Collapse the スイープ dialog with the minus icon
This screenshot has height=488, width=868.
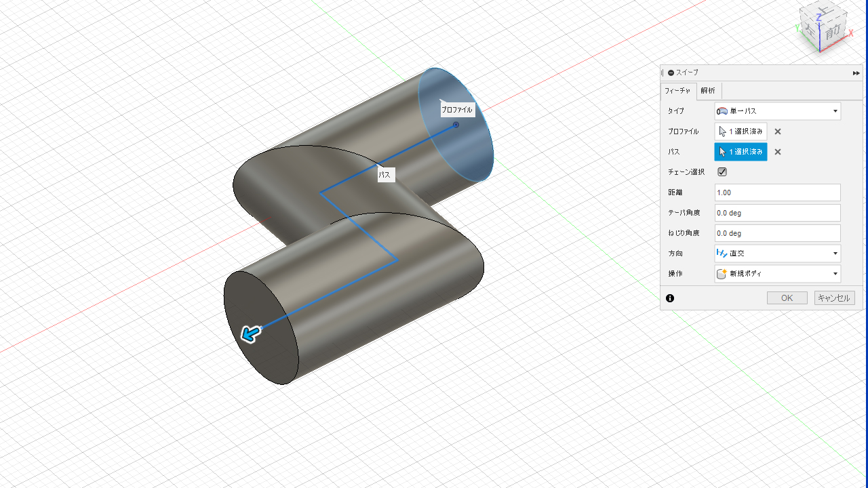click(x=671, y=73)
